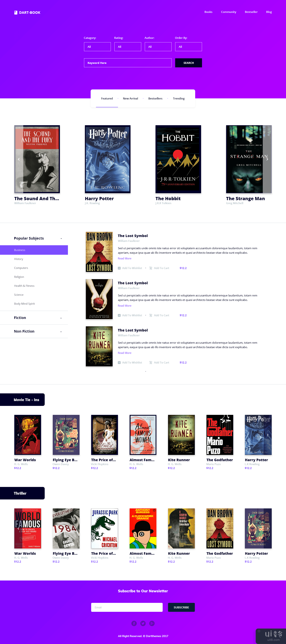Switch to the Featured tab
Image resolution: width=286 pixels, height=644 pixels.
[107, 99]
